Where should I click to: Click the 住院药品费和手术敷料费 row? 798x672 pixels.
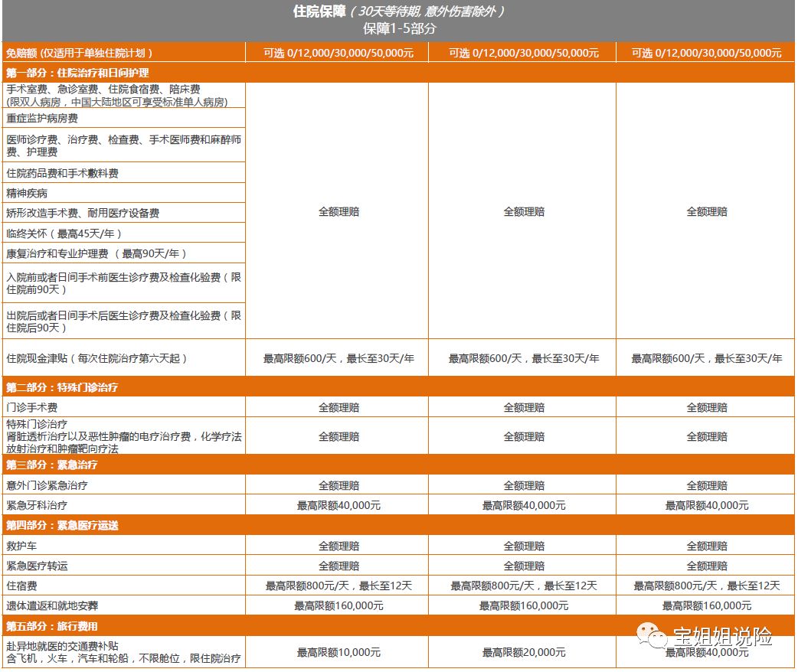(123, 173)
